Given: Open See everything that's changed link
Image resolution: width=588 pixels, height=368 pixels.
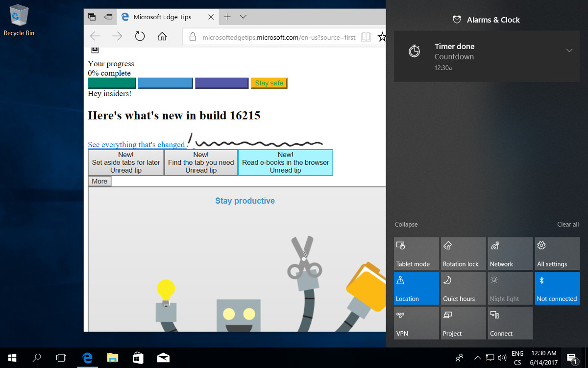Looking at the screenshot, I should pos(136,144).
